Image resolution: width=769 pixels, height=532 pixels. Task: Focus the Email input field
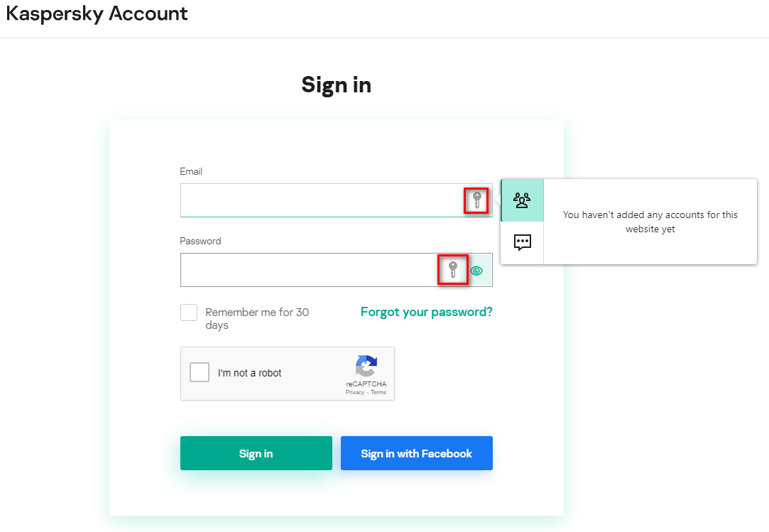pos(321,200)
